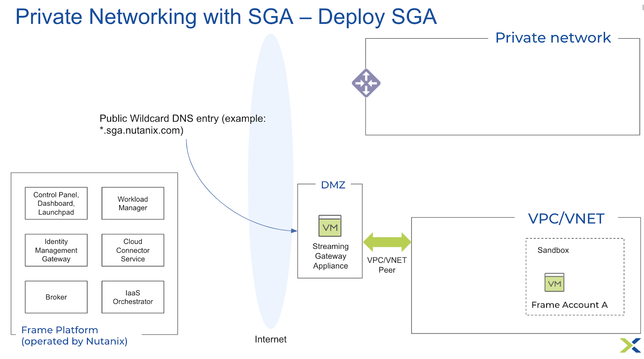Select the Workload Manager box
This screenshot has height=359, width=644.
click(x=133, y=203)
